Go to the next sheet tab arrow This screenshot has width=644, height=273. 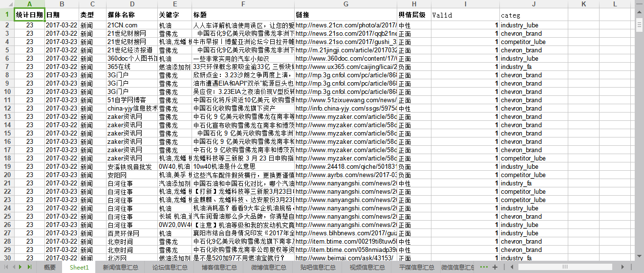tap(21, 267)
